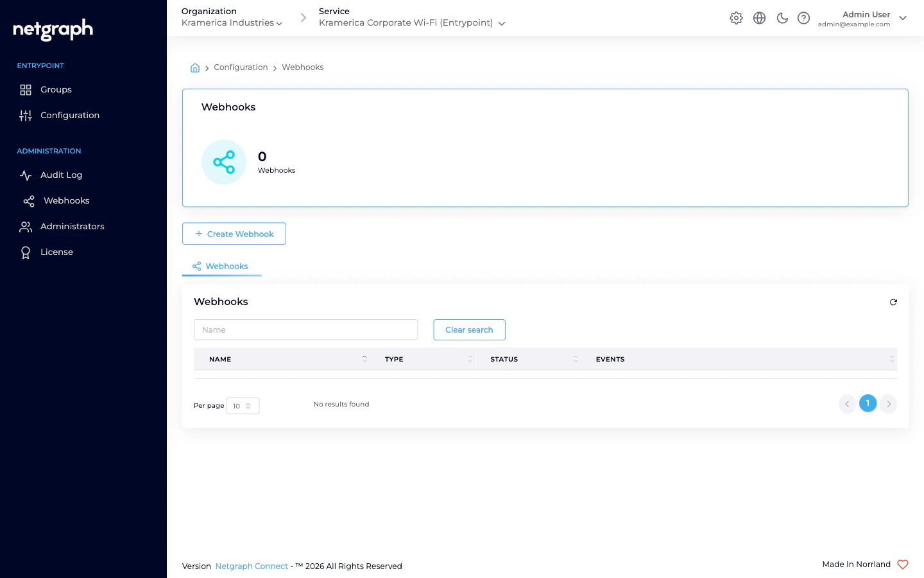Click Configuration in the breadcrumb
Screen dimensions: 924x578
tap(241, 67)
